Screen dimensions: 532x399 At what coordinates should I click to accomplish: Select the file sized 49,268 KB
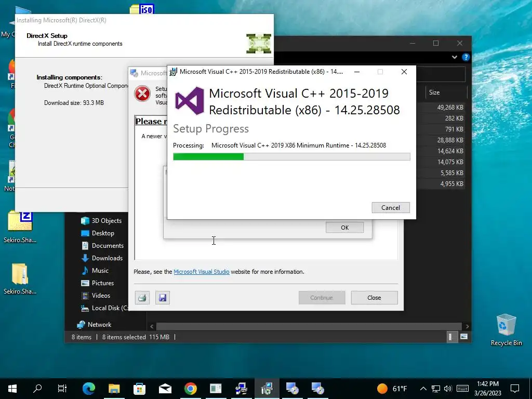click(450, 107)
